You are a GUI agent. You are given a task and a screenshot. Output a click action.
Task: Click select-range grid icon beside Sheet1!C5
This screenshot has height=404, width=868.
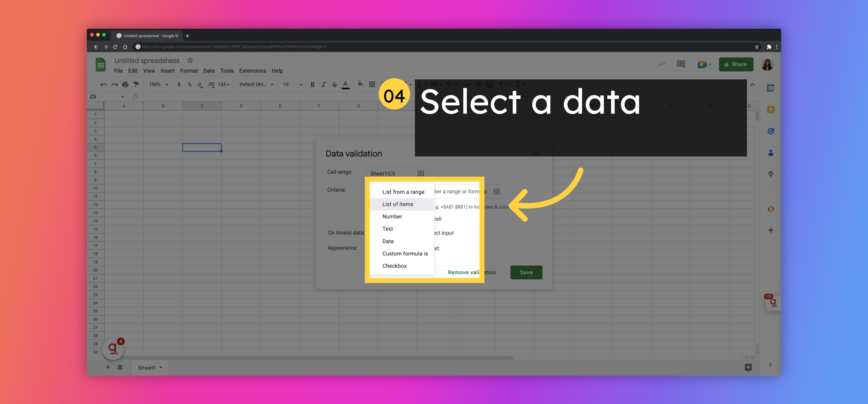(420, 173)
